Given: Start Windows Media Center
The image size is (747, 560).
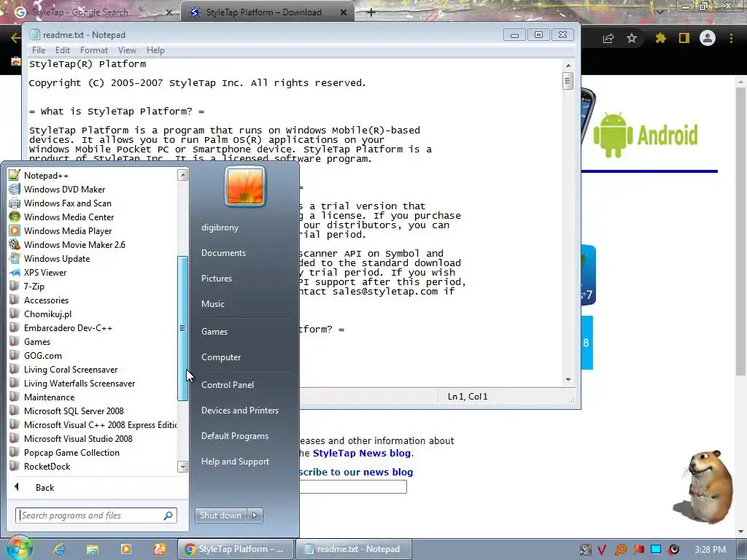Looking at the screenshot, I should pyautogui.click(x=69, y=217).
